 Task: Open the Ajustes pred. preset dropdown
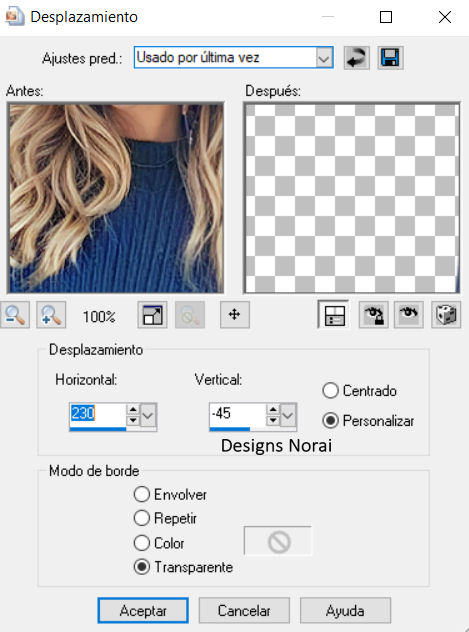pyautogui.click(x=324, y=58)
